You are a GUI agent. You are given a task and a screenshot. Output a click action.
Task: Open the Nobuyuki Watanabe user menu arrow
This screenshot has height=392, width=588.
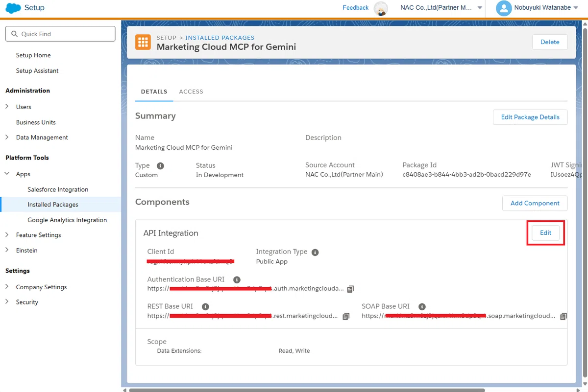(575, 8)
